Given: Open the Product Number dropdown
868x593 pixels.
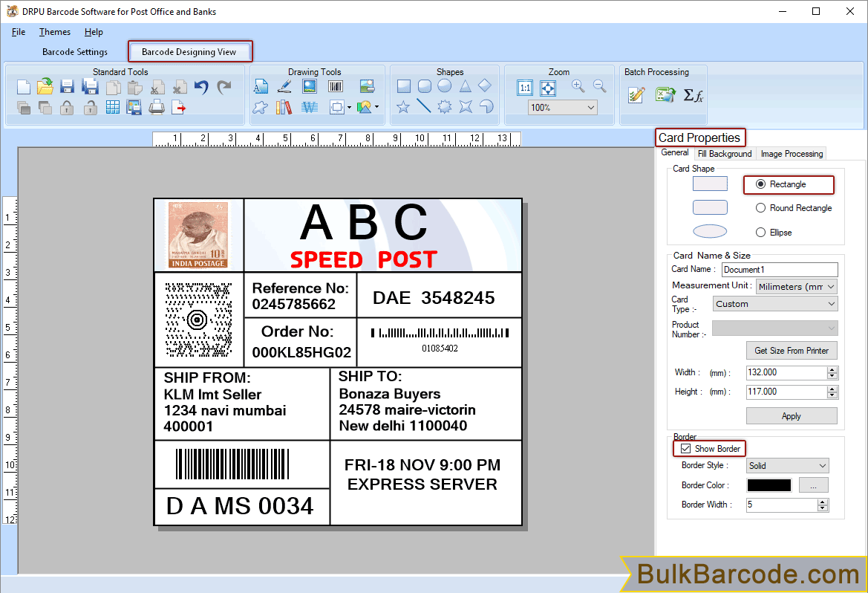Looking at the screenshot, I should (775, 328).
